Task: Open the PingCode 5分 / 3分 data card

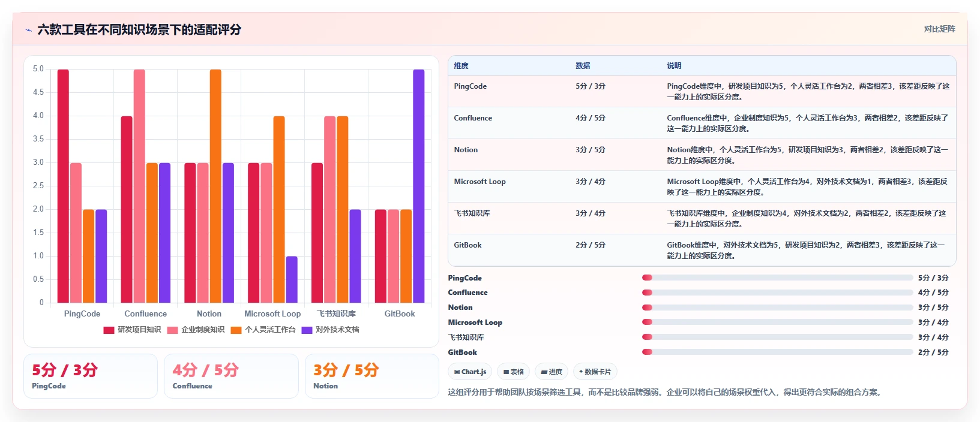Action: click(91, 376)
